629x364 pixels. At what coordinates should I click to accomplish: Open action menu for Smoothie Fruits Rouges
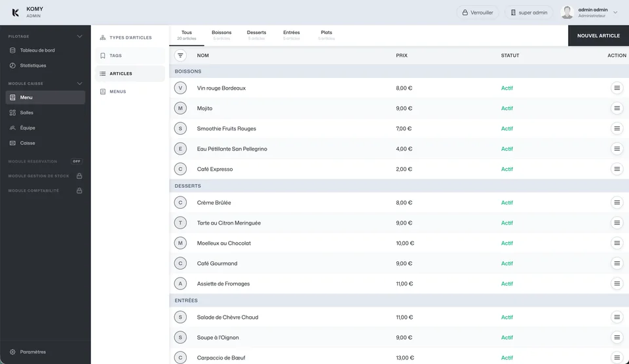[617, 128]
